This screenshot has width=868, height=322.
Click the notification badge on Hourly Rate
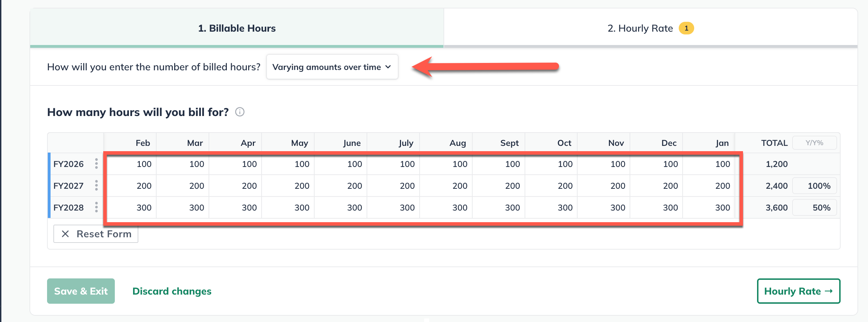point(686,28)
